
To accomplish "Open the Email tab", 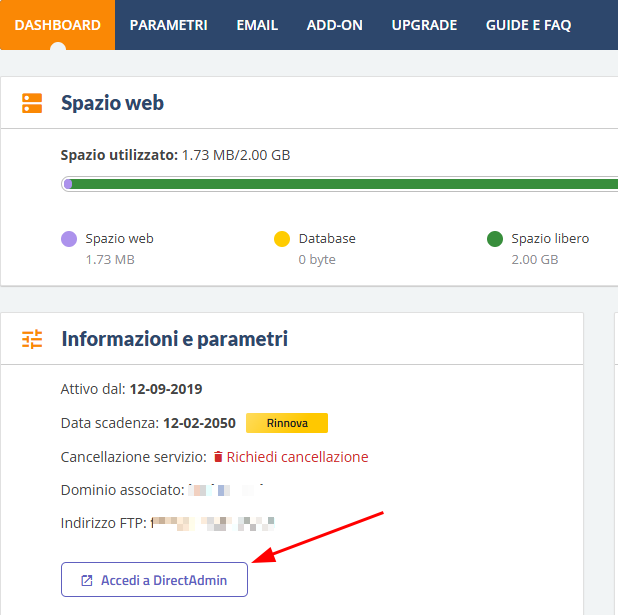I will pos(257,25).
